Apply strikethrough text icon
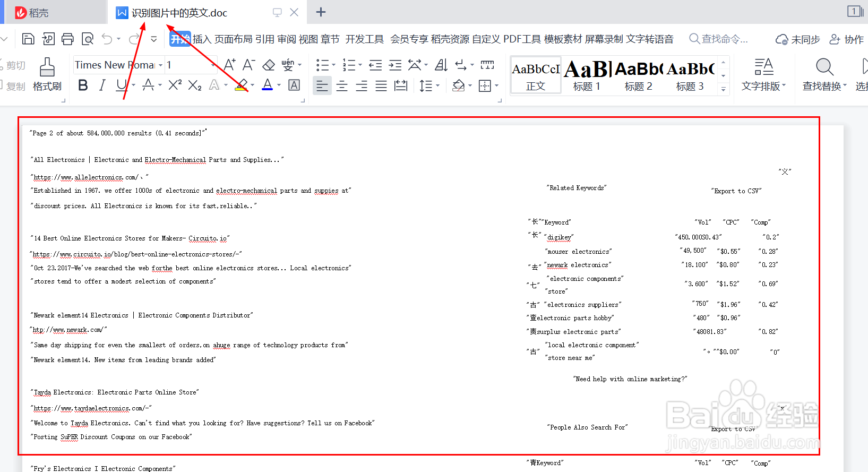The image size is (868, 472). (148, 85)
